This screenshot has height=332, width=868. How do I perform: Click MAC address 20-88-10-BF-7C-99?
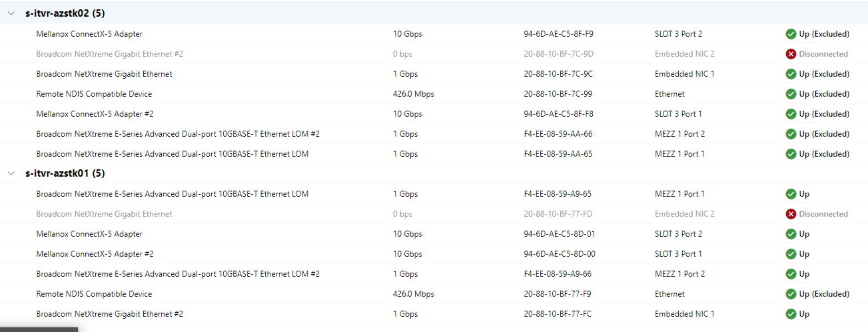(x=558, y=94)
